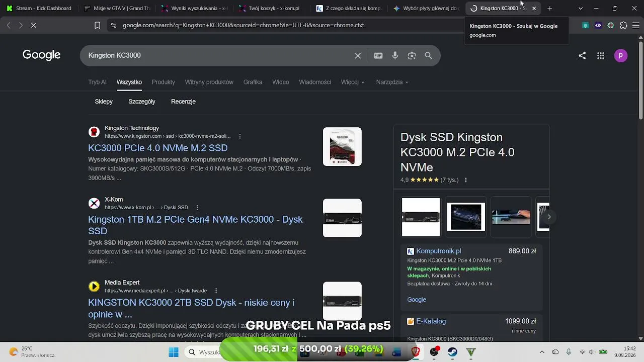Open the Google account avatar

click(621, 56)
